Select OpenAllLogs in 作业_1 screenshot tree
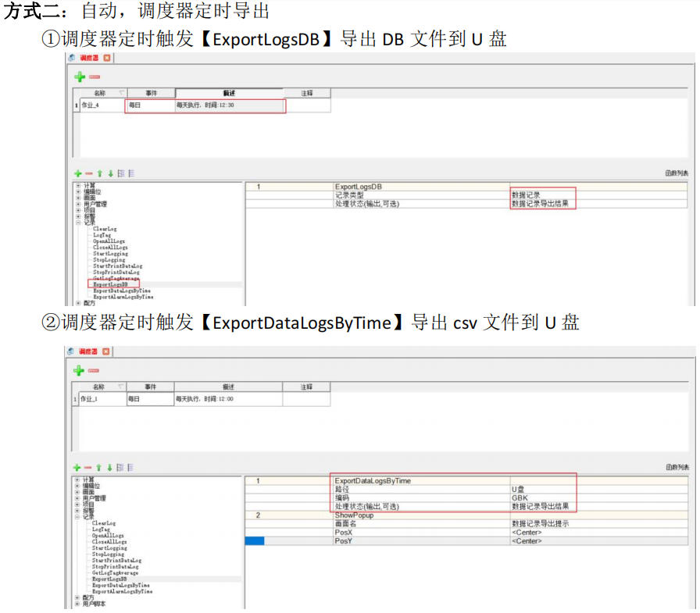The height and width of the screenshot is (613, 700). (x=108, y=536)
